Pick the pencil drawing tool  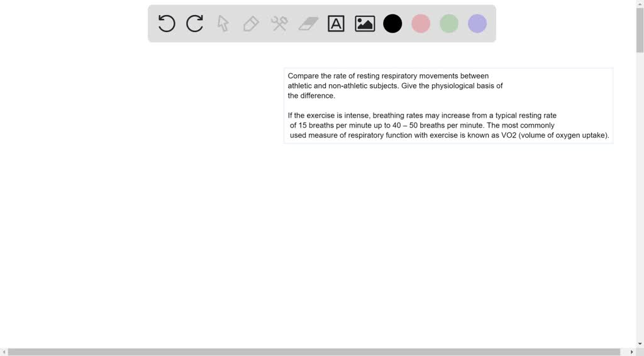(251, 24)
